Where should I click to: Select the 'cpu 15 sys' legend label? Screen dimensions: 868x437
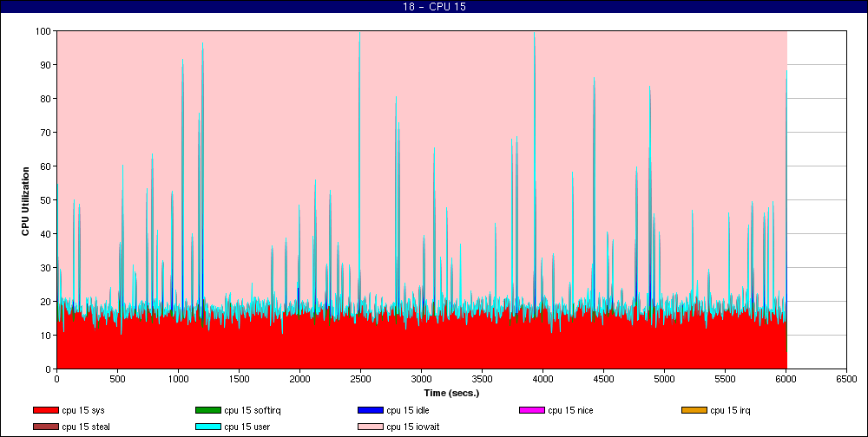coord(83,410)
